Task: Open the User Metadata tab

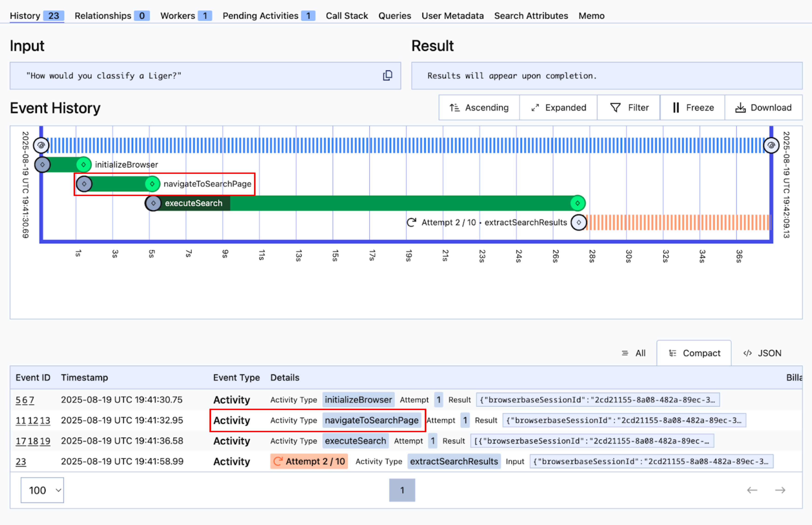Action: [x=452, y=16]
